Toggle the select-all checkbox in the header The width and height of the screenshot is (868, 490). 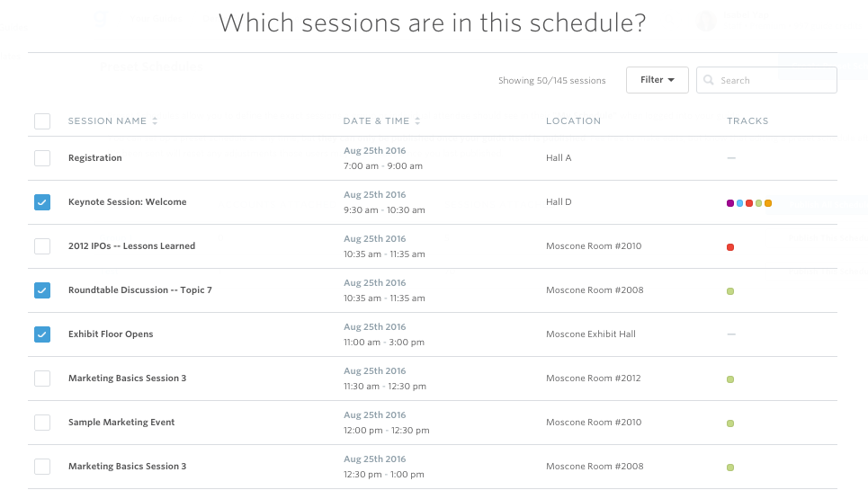click(x=42, y=121)
